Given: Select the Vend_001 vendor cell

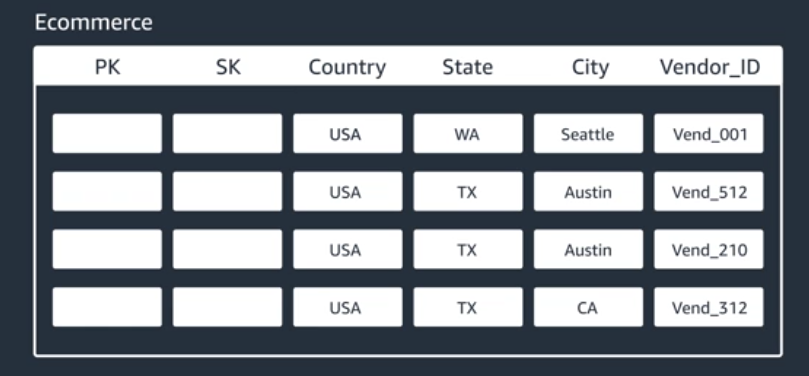Looking at the screenshot, I should 709,134.
